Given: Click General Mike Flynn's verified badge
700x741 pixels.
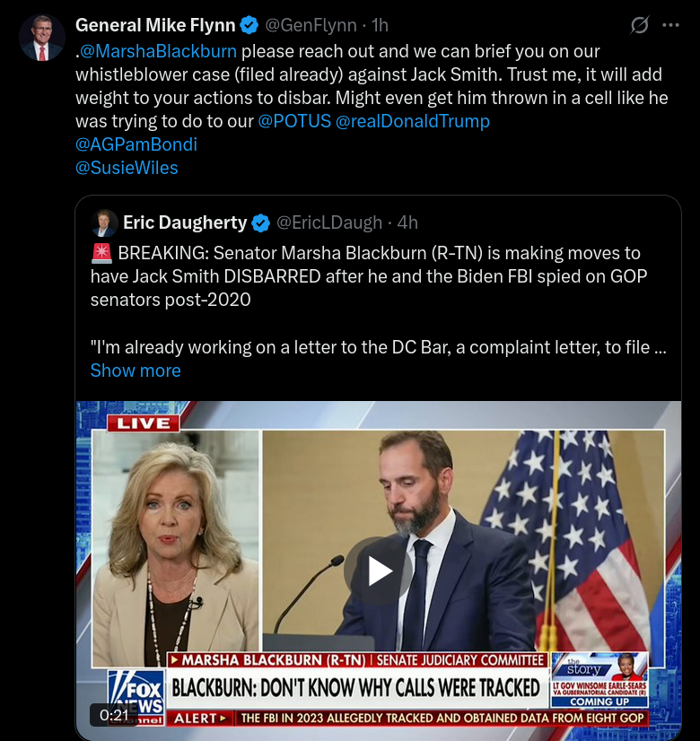Looking at the screenshot, I should 249,25.
